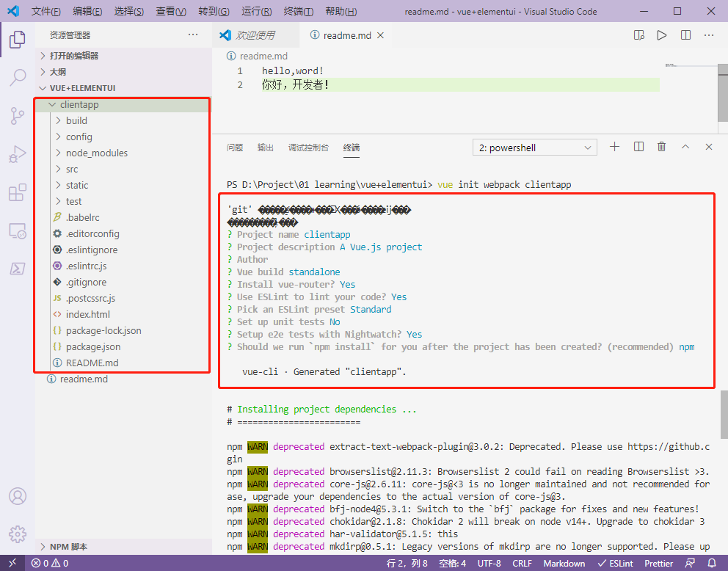This screenshot has height=571, width=728.
Task: Open the .babelrc file
Action: pyautogui.click(x=124, y=217)
